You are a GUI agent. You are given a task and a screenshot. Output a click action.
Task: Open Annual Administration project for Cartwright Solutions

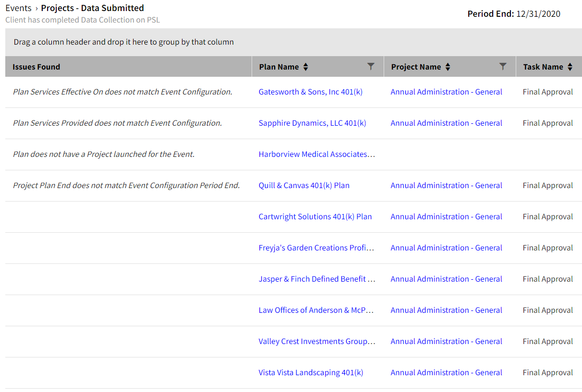tap(447, 217)
